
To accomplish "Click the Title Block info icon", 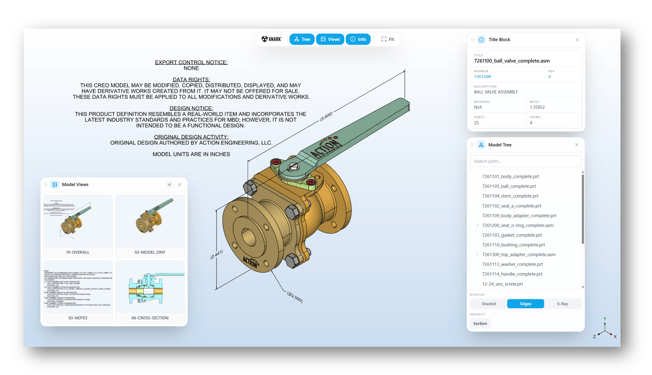I will 482,39.
